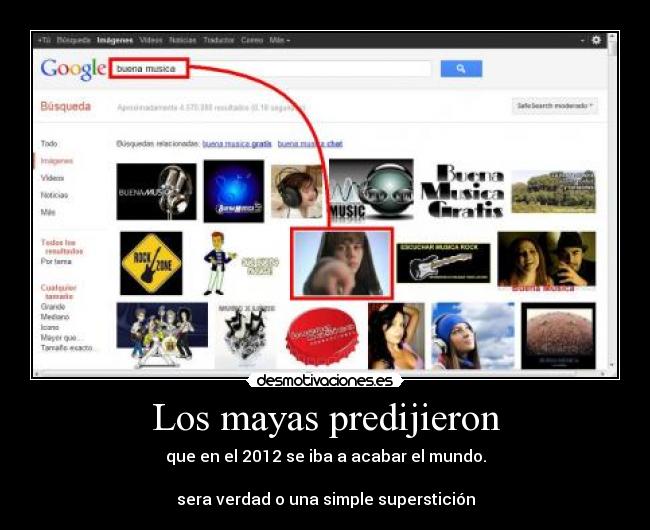Open the child with headphones thumbnail
Viewport: 650px width, 530px height.
(296, 192)
